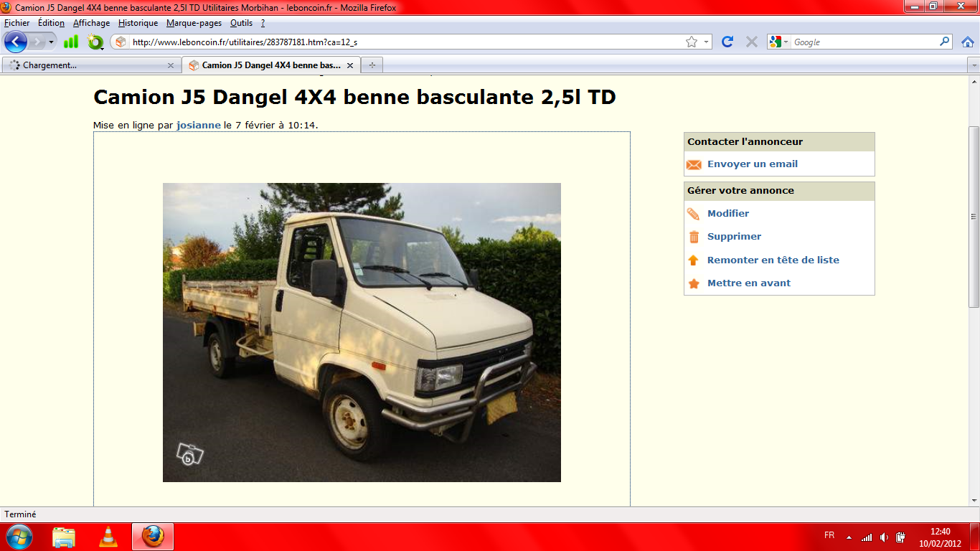Screen dimensions: 980x551
Task: Click the magnifier icon in the Google search box
Action: [x=945, y=42]
